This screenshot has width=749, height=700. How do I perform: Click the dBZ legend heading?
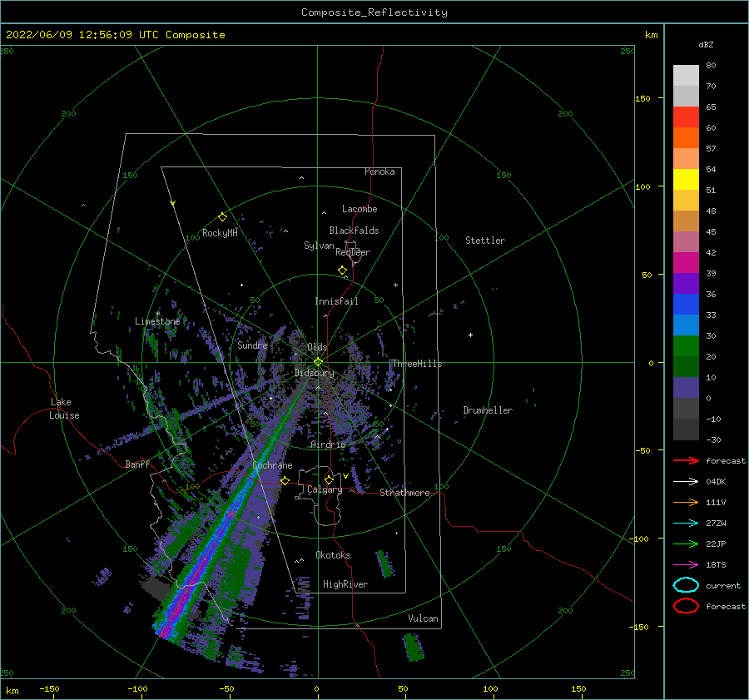706,44
